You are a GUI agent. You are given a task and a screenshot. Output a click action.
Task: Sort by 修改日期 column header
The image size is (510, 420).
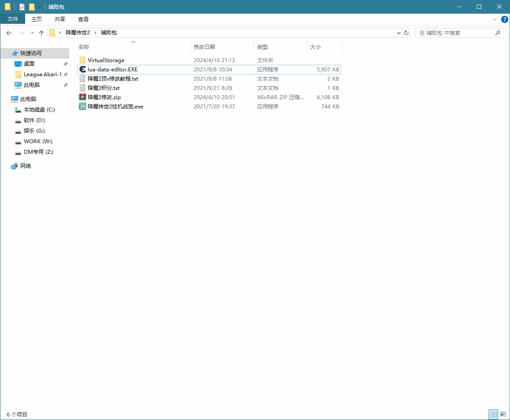click(x=204, y=47)
